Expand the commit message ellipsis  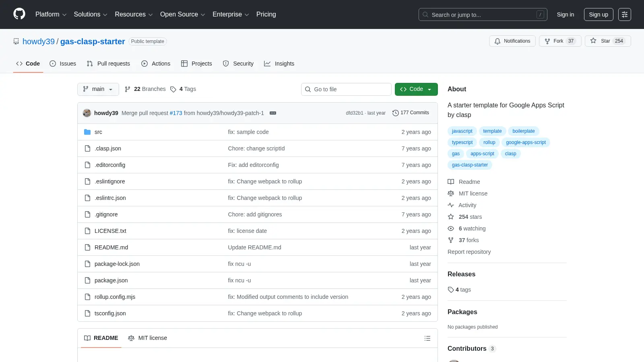(273, 113)
